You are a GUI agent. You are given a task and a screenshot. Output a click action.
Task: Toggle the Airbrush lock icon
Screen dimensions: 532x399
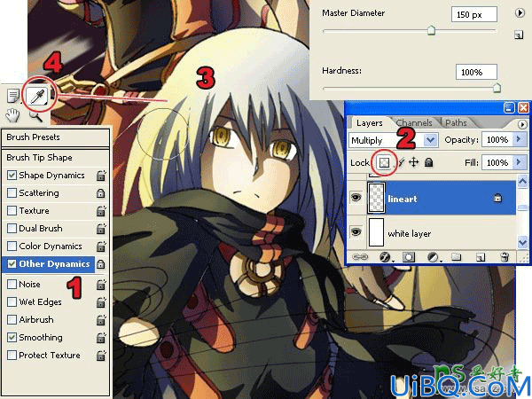coord(101,319)
